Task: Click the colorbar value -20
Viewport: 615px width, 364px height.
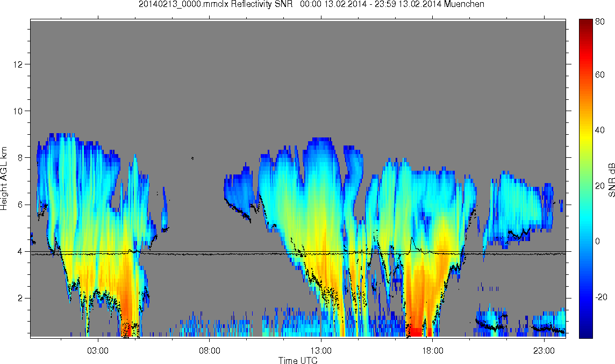Action: pos(601,297)
